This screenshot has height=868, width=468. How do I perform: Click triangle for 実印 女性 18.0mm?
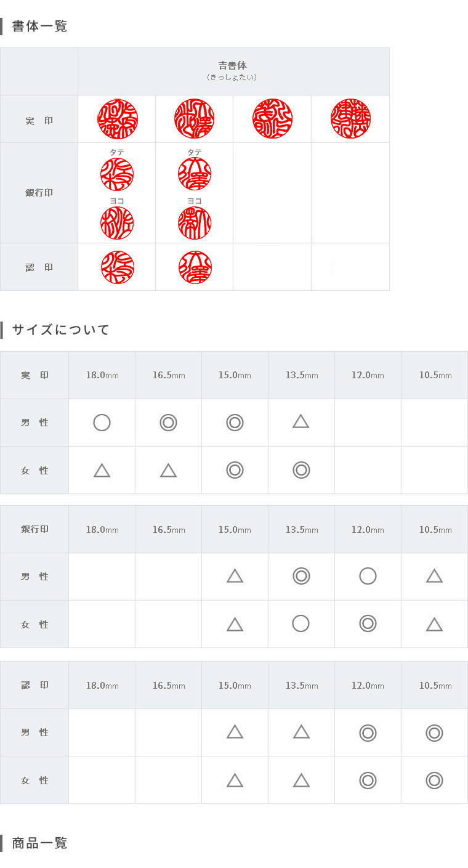coord(102,471)
